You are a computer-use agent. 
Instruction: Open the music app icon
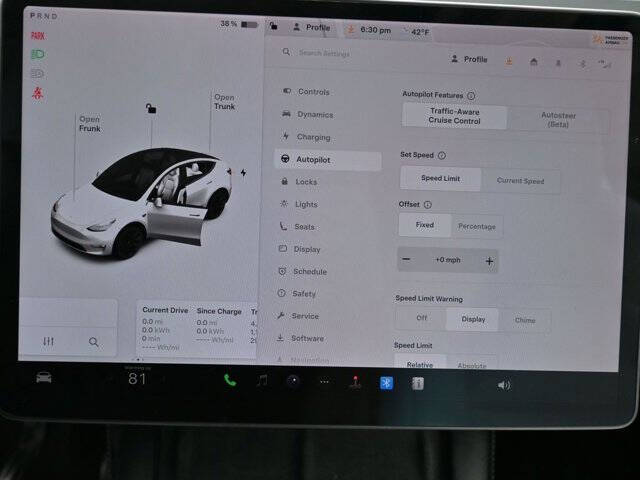coord(262,381)
